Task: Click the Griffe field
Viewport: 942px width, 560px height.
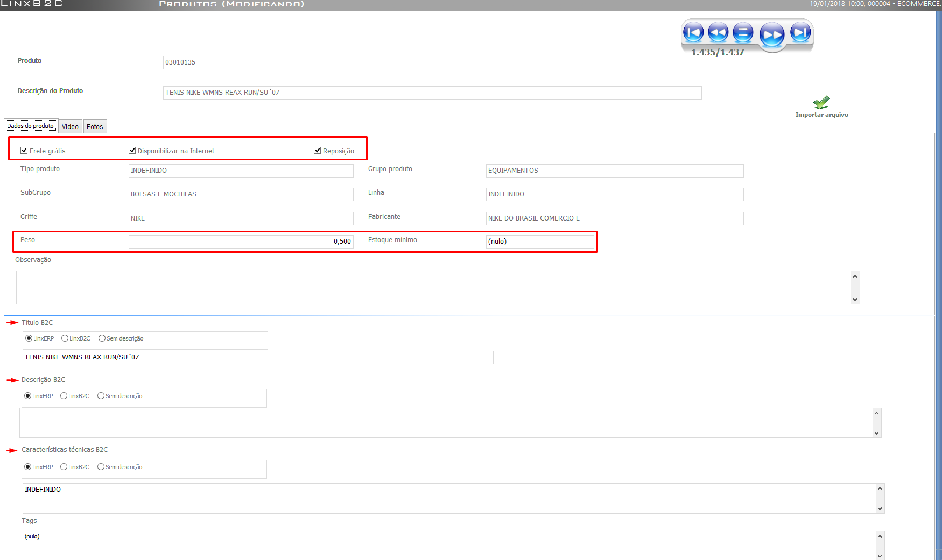Action: pyautogui.click(x=241, y=218)
